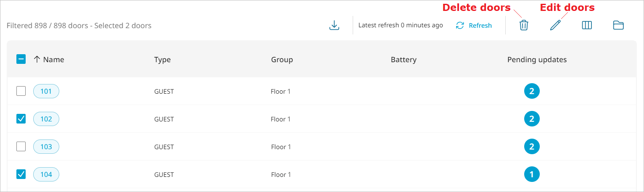
Task: Sort by the Type column header
Action: pos(162,60)
